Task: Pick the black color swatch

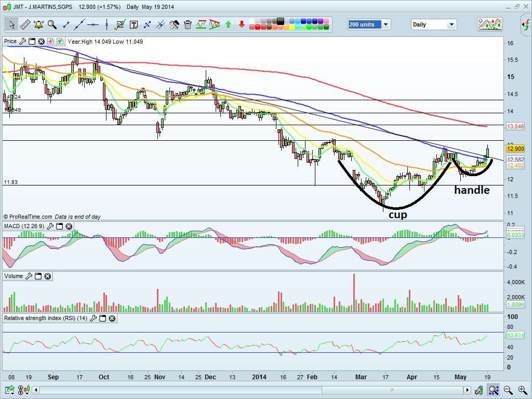Action: pos(281,21)
